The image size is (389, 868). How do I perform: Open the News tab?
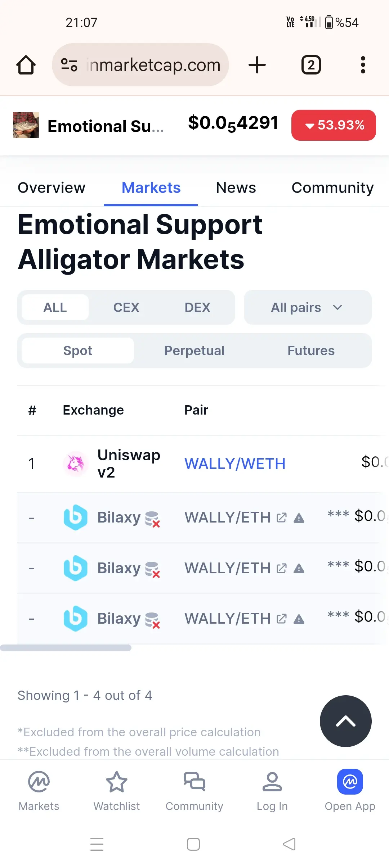236,188
